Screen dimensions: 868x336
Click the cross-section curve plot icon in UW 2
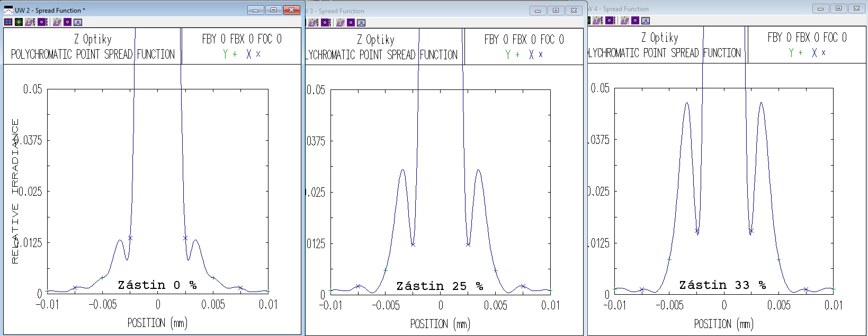(78, 22)
